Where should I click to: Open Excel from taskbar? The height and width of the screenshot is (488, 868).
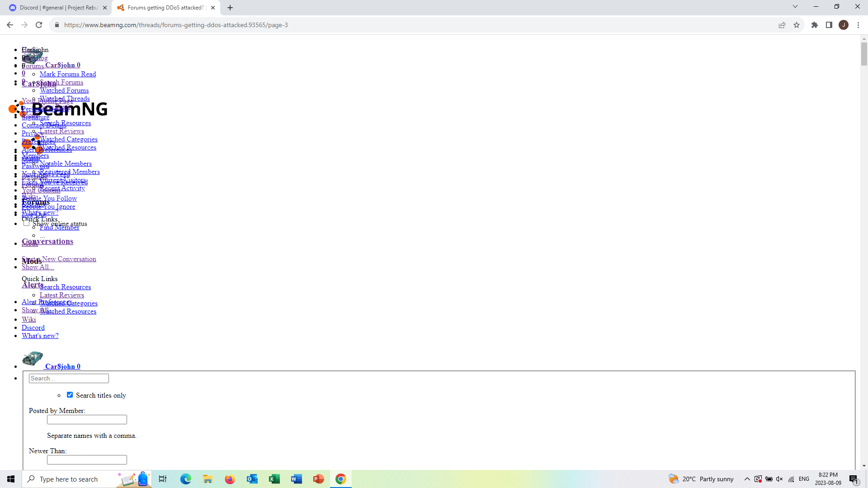pos(274,479)
